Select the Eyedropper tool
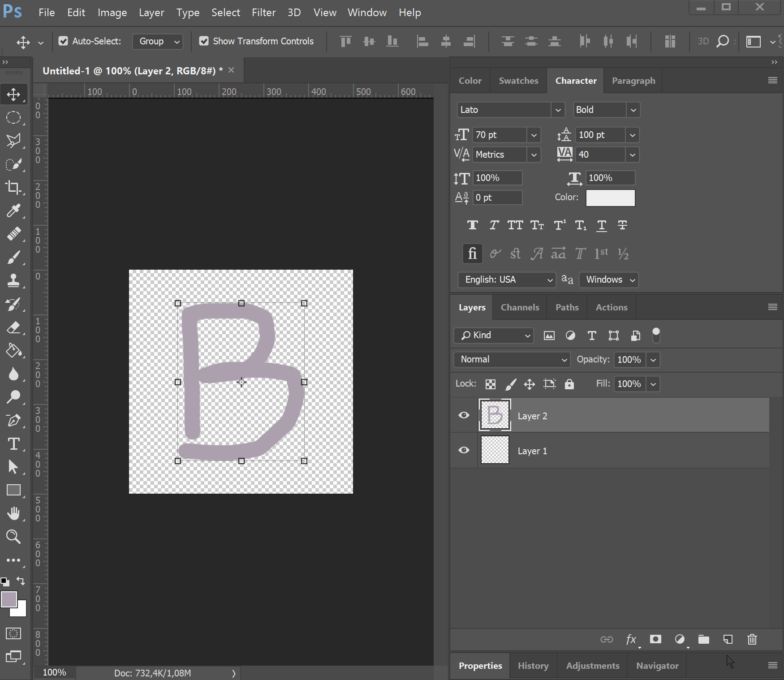Image resolution: width=784 pixels, height=680 pixels. [13, 211]
